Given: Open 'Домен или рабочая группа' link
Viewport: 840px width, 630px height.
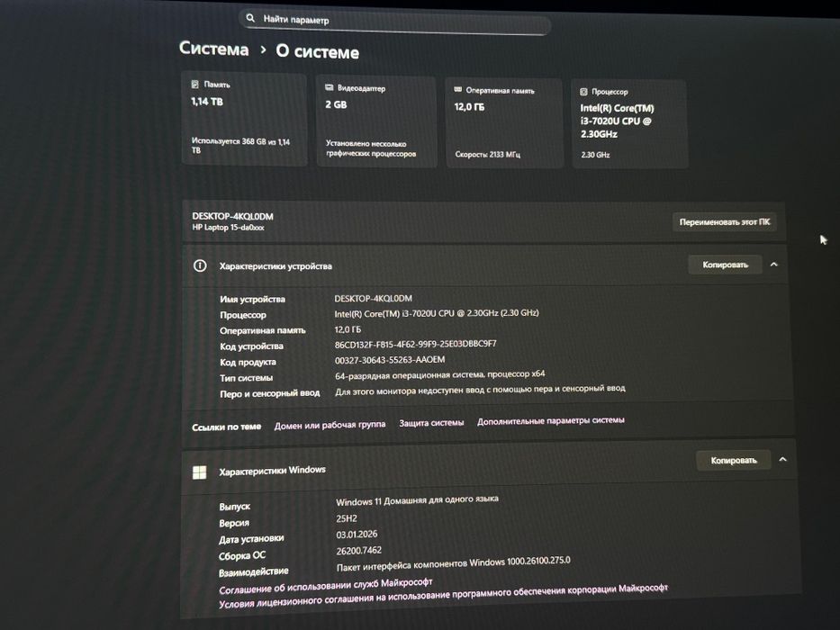Looking at the screenshot, I should [330, 425].
